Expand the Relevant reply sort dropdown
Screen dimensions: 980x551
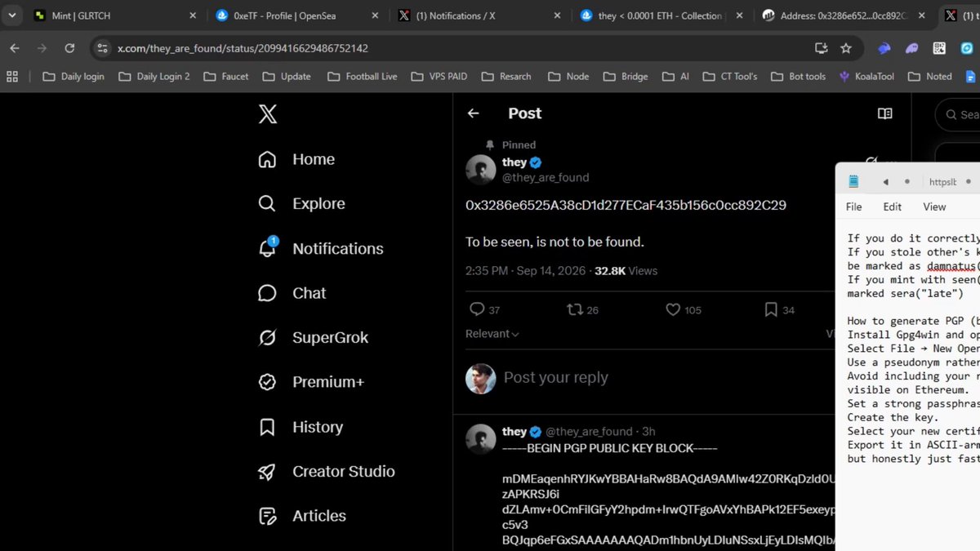click(492, 334)
